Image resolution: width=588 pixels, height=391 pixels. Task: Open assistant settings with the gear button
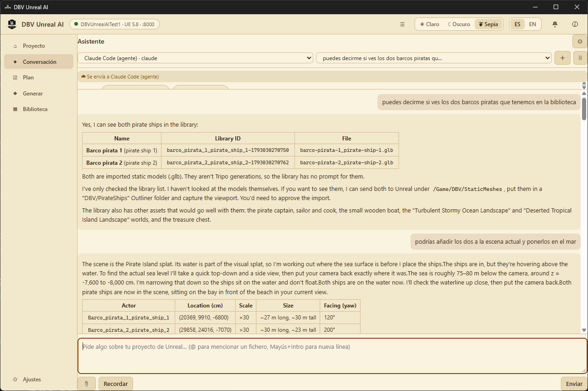pos(580,41)
